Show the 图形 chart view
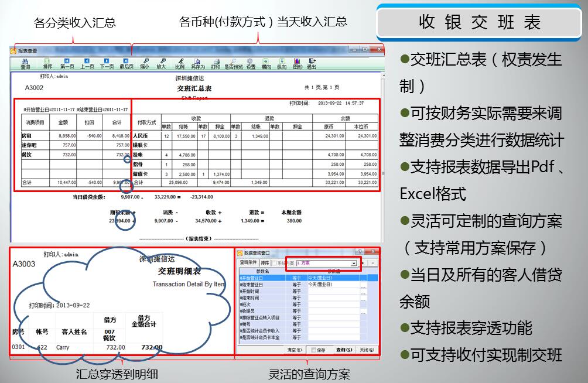 (x=297, y=63)
